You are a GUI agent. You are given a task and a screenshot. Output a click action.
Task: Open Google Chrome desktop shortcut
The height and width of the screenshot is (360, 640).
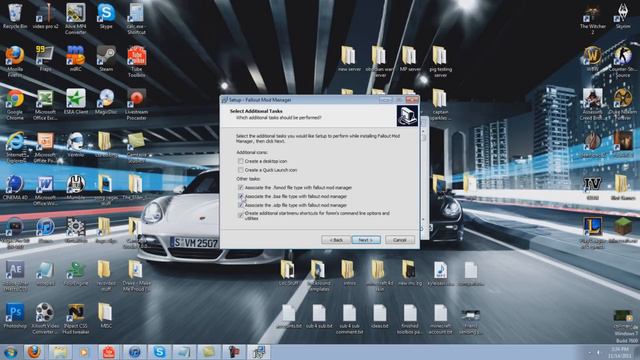coord(15,104)
